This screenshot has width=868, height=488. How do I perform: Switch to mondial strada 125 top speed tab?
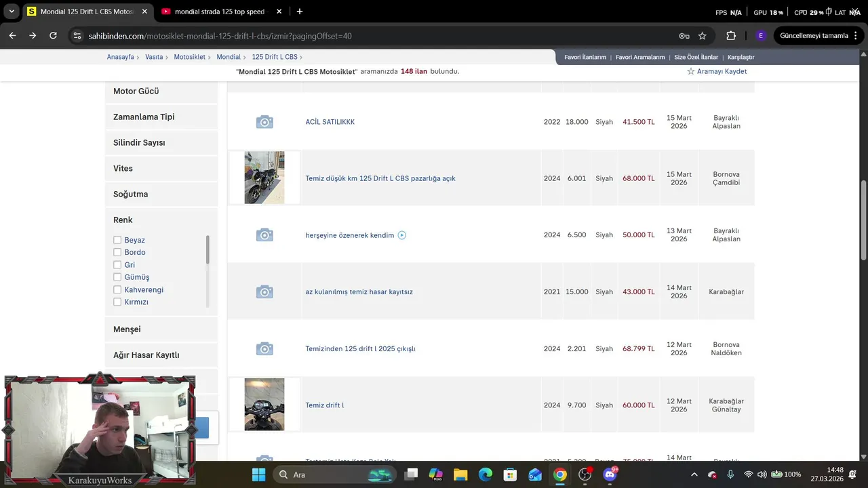point(220,12)
